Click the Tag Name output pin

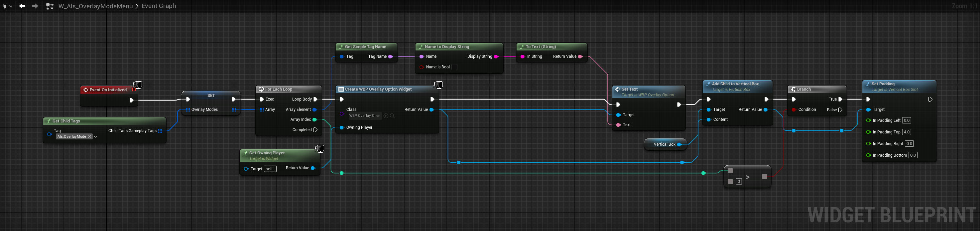390,57
